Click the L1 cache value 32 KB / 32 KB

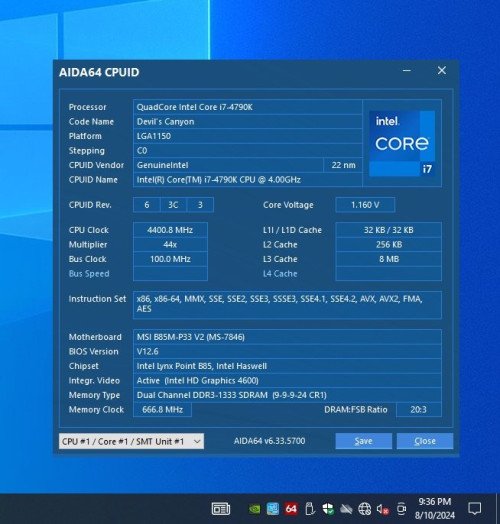[388, 230]
